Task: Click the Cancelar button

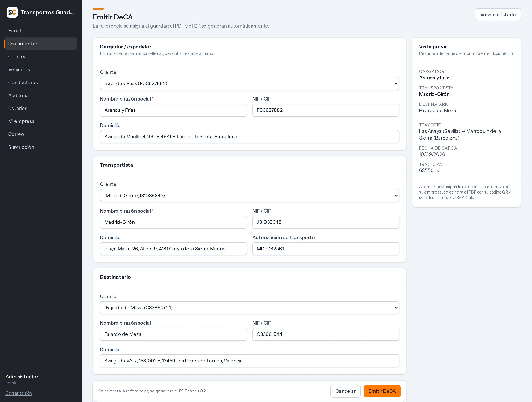Action: pyautogui.click(x=345, y=391)
